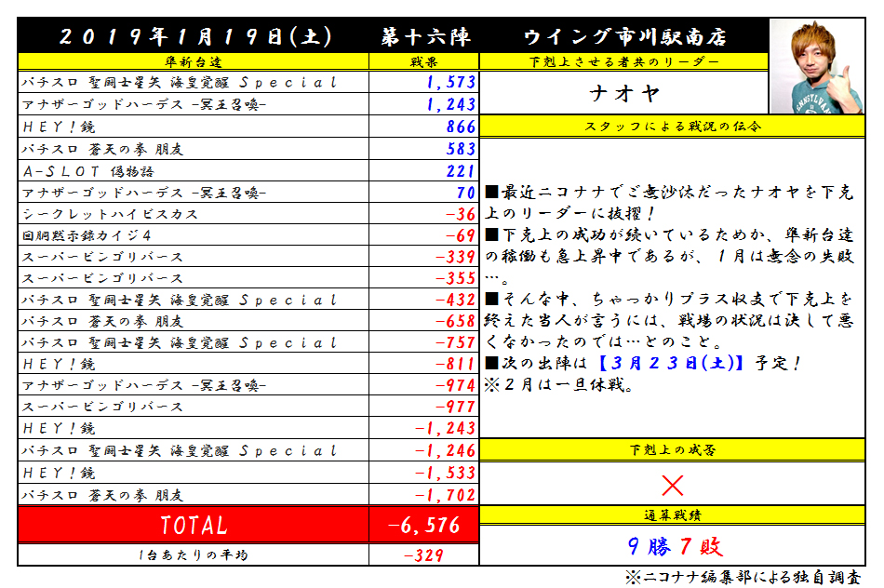Screen dimensions: 884x588
Task: Click the スタッフによる戦況の伝令 header
Action: point(672,126)
